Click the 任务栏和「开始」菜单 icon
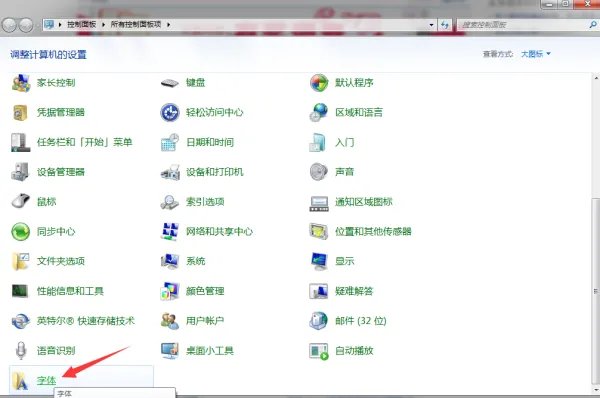Viewport: 600px width, 398px height. 21,142
